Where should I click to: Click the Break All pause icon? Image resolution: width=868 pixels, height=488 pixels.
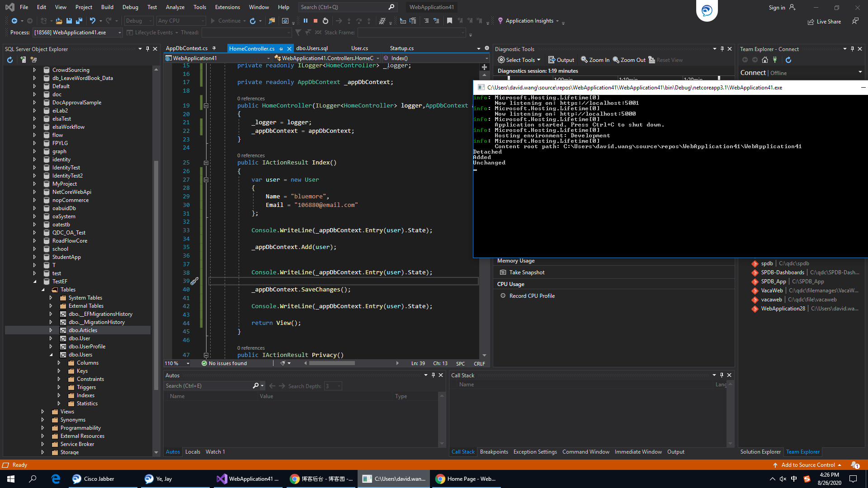pos(306,21)
